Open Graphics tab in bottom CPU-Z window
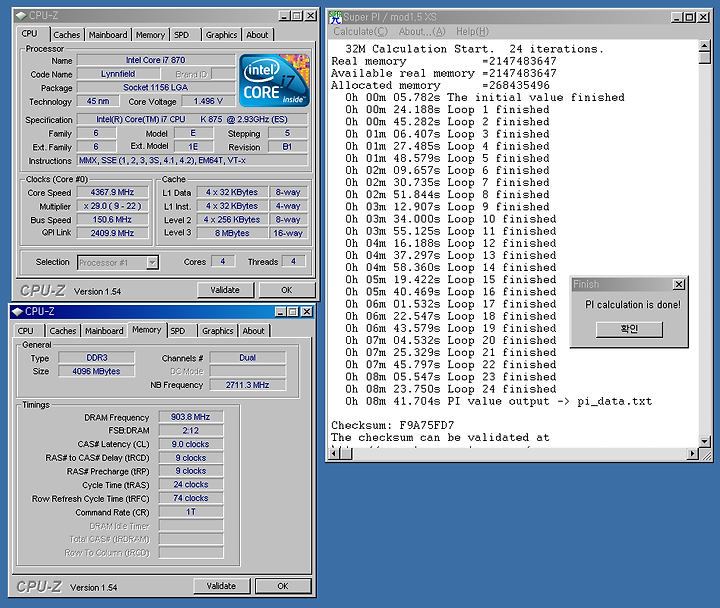 (x=218, y=331)
